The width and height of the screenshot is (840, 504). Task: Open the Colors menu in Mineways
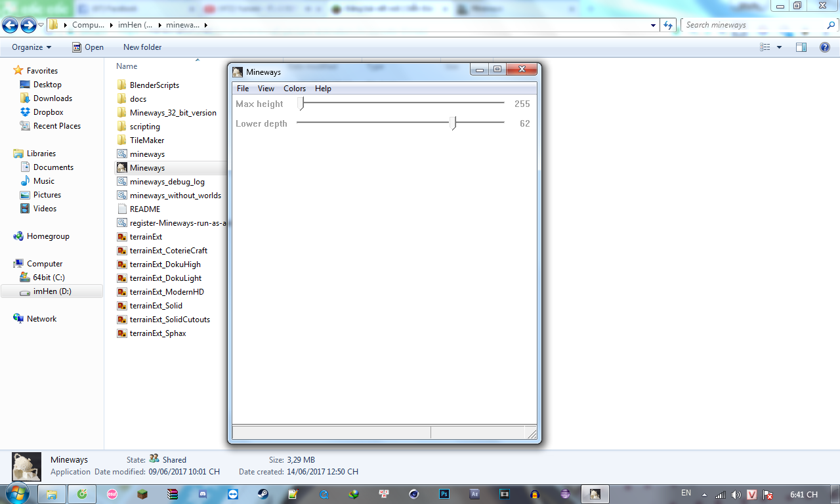point(295,89)
